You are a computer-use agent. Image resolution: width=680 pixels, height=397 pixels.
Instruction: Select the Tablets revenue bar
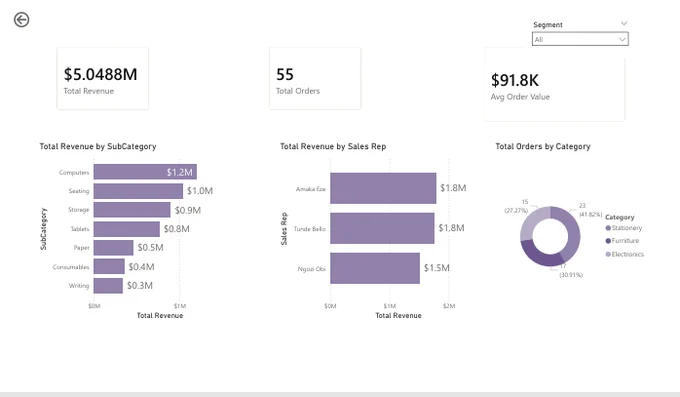(127, 229)
